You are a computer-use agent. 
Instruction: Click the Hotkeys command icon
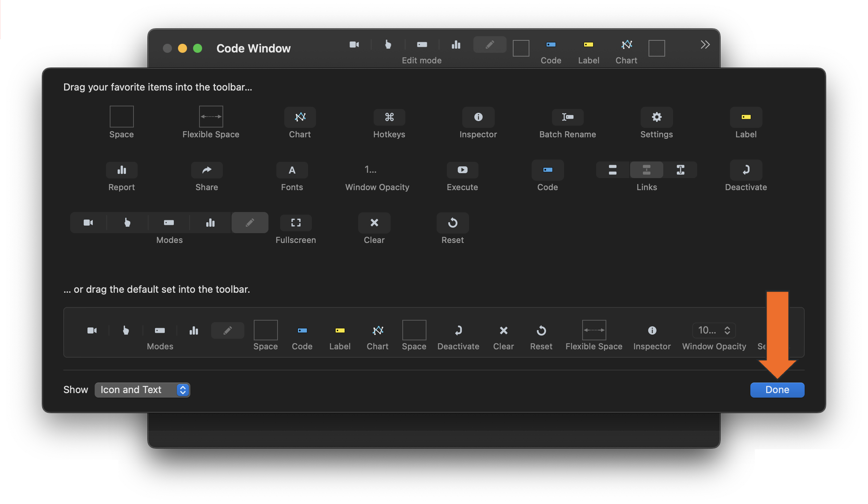click(389, 117)
